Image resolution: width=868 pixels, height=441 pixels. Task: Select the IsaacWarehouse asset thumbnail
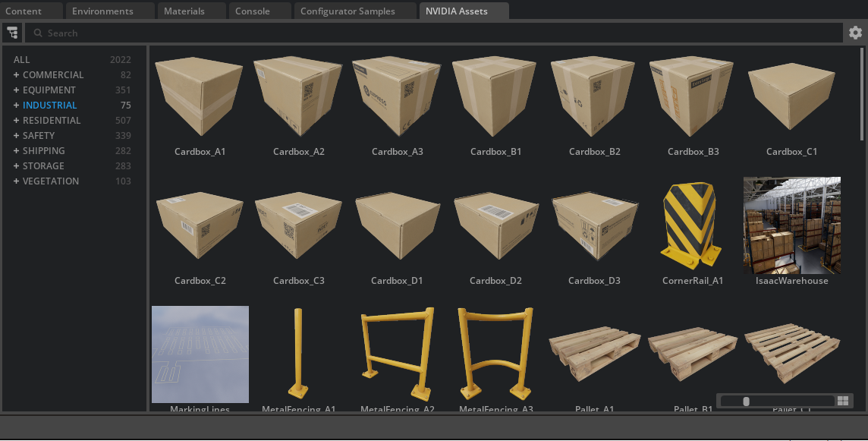[791, 225]
